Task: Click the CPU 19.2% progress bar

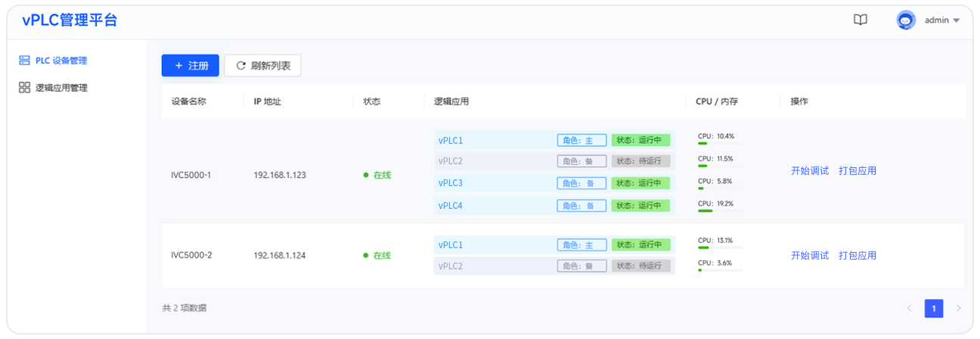Action: tap(721, 210)
